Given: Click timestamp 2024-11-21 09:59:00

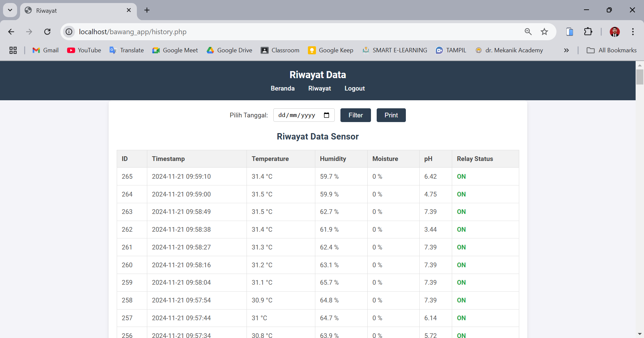Looking at the screenshot, I should [181, 194].
